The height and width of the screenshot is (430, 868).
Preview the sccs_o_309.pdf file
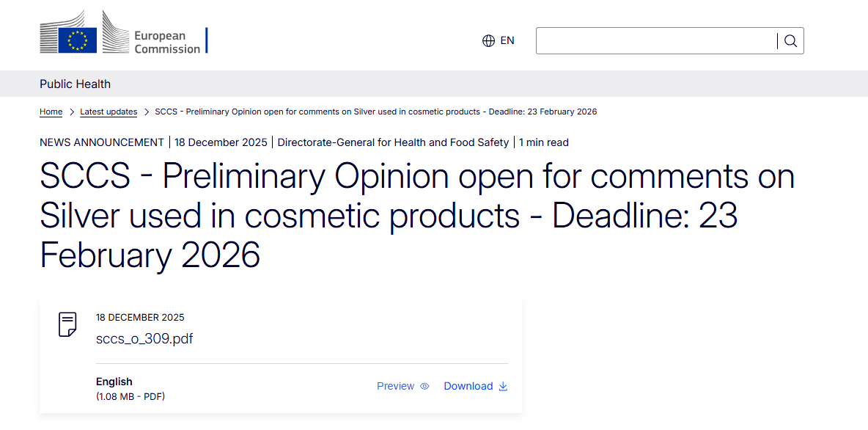tap(396, 387)
